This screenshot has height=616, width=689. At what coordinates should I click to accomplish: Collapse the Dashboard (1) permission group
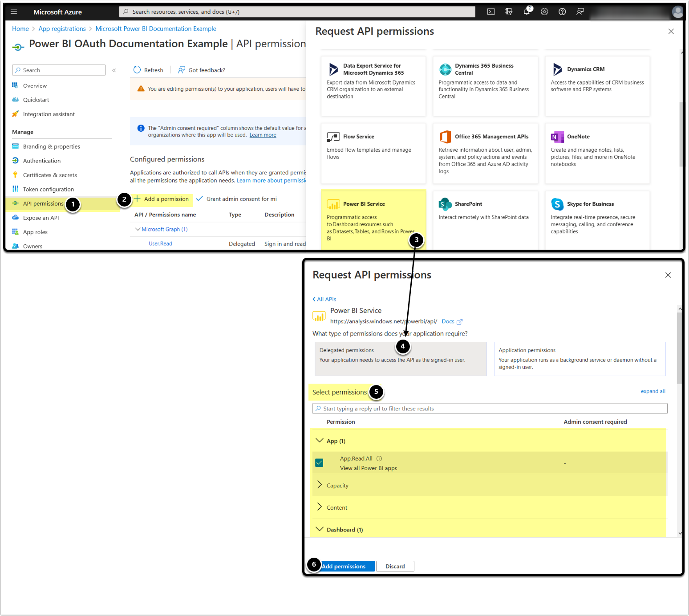319,529
